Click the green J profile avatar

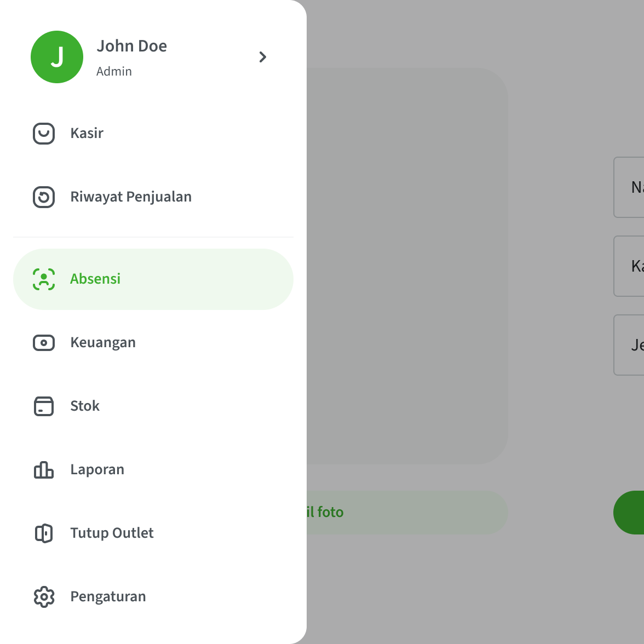57,57
